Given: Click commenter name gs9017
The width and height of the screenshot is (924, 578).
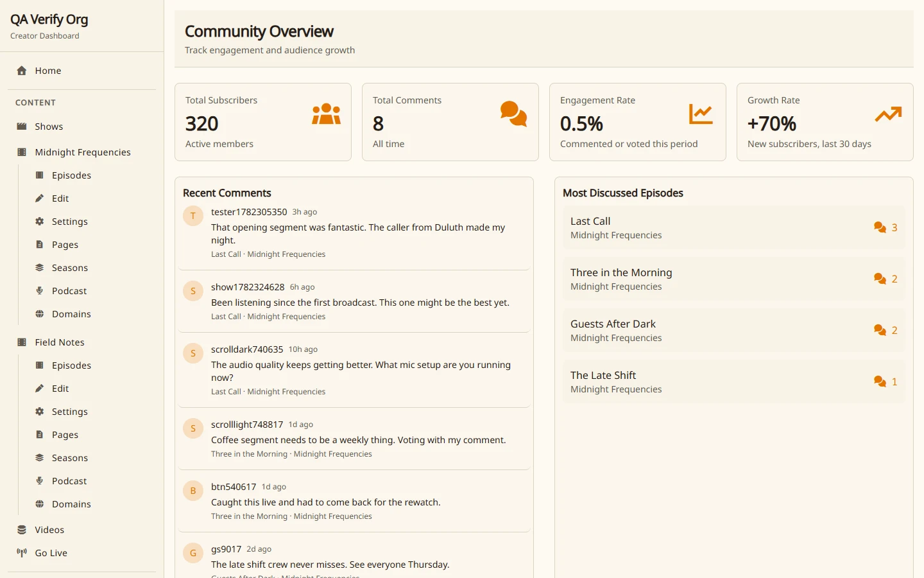Looking at the screenshot, I should (x=227, y=549).
